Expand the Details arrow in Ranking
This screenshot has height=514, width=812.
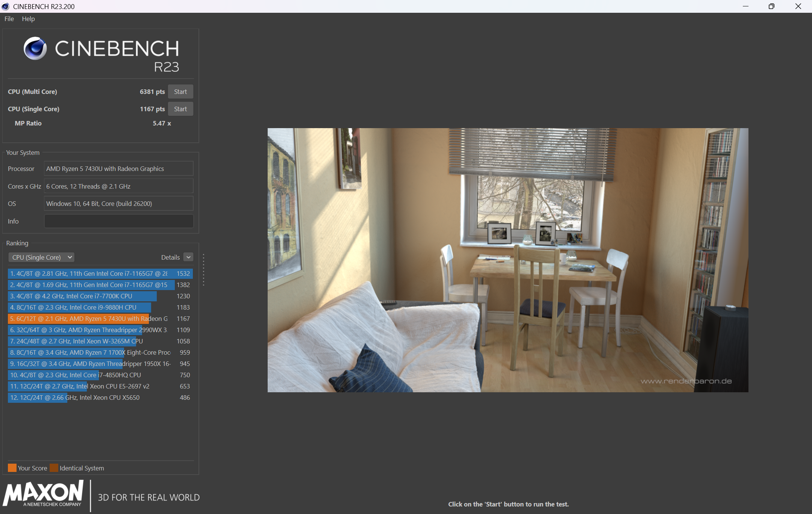tap(189, 257)
